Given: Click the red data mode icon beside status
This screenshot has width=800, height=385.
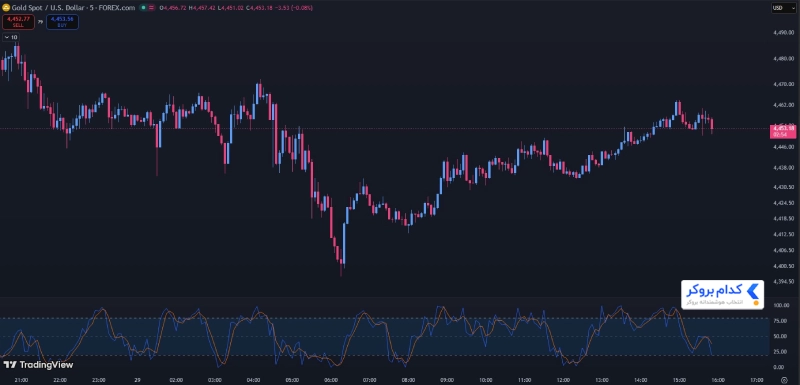Looking at the screenshot, I should coord(152,8).
